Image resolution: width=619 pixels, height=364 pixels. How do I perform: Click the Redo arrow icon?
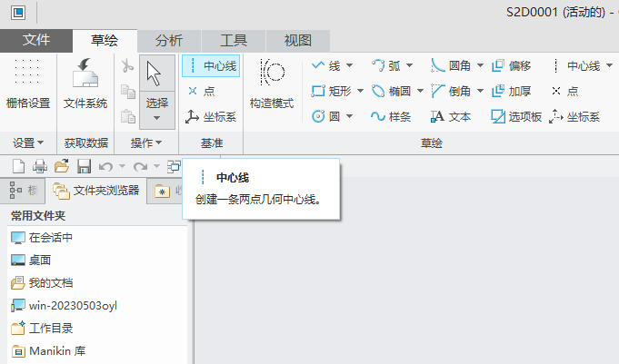pyautogui.click(x=140, y=167)
